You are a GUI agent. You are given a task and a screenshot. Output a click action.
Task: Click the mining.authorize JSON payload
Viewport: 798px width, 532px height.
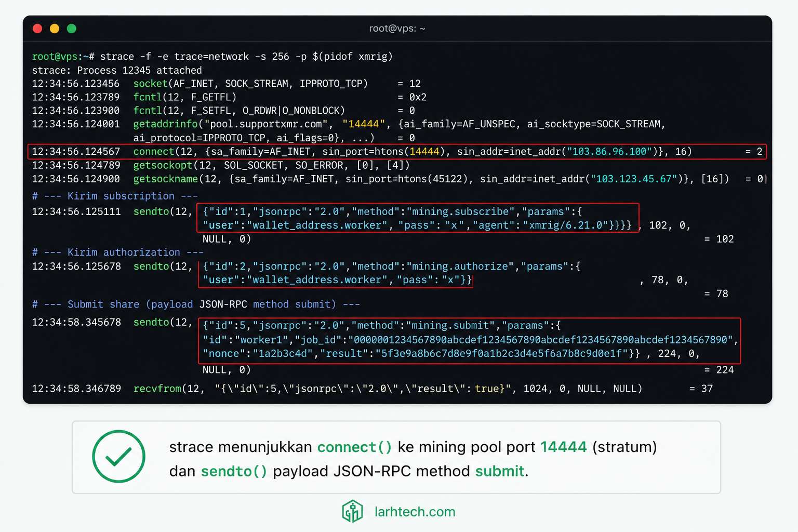tap(391, 273)
